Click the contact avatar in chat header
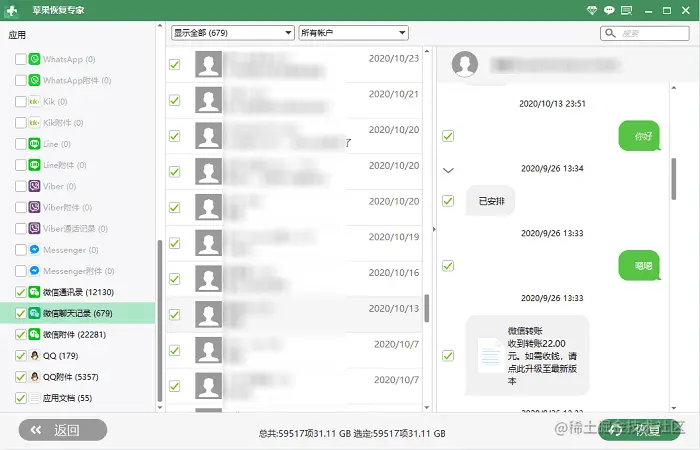Screen dimensions: 700x450 point(465,64)
